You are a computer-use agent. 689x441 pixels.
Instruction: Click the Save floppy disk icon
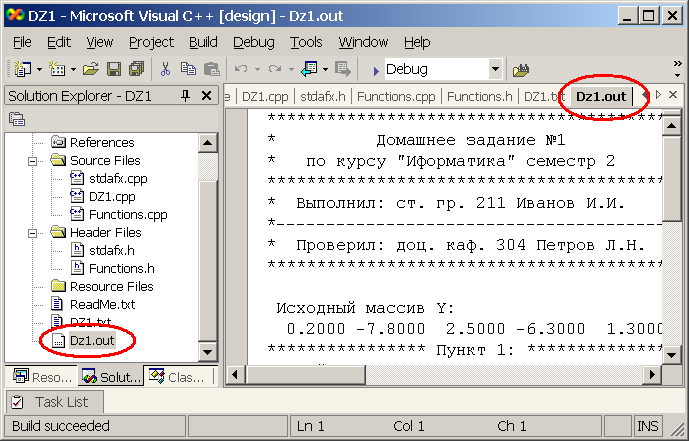point(114,69)
